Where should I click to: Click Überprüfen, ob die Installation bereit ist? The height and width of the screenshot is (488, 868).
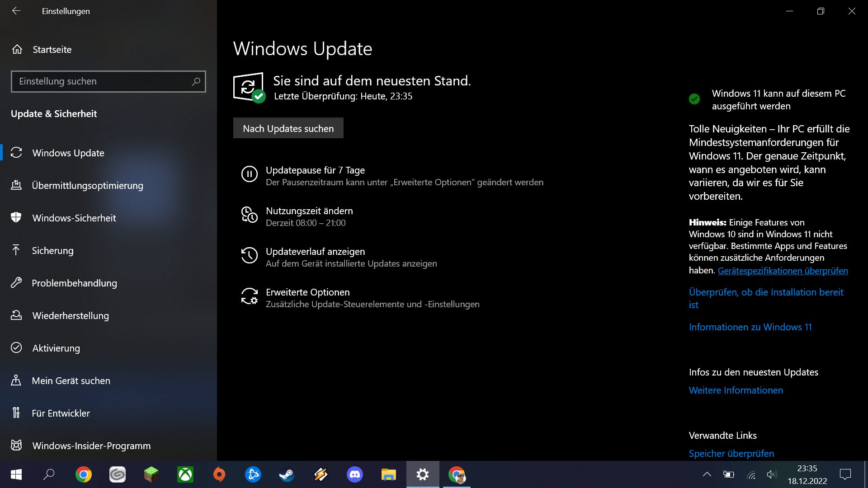tap(766, 298)
